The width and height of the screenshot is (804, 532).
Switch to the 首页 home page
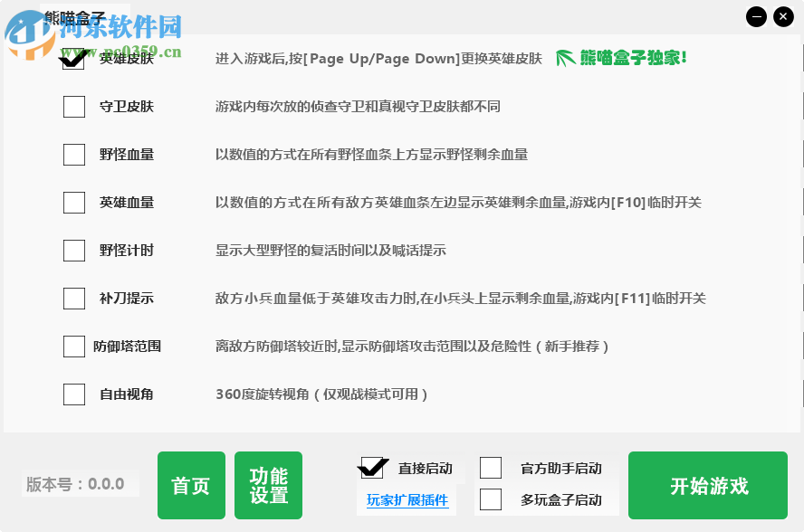click(191, 485)
